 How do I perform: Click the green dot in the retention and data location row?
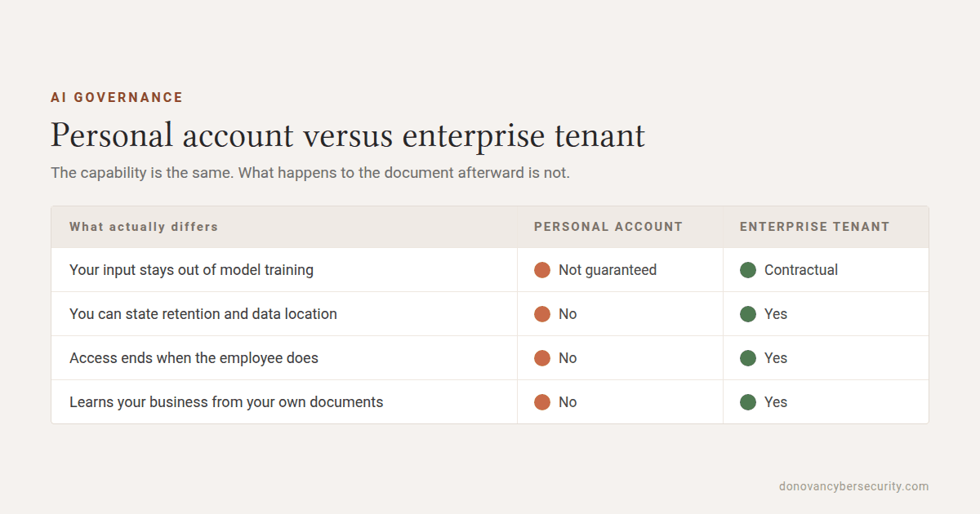click(x=748, y=314)
